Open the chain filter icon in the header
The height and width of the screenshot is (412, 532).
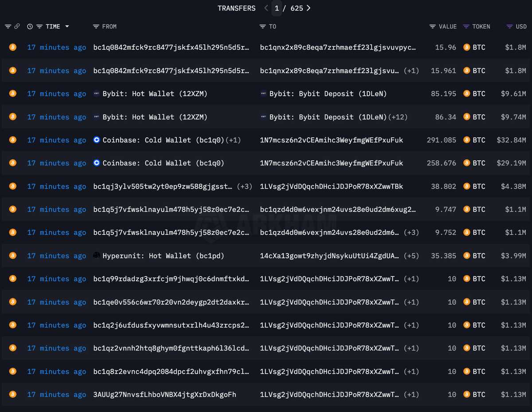pyautogui.click(x=8, y=27)
